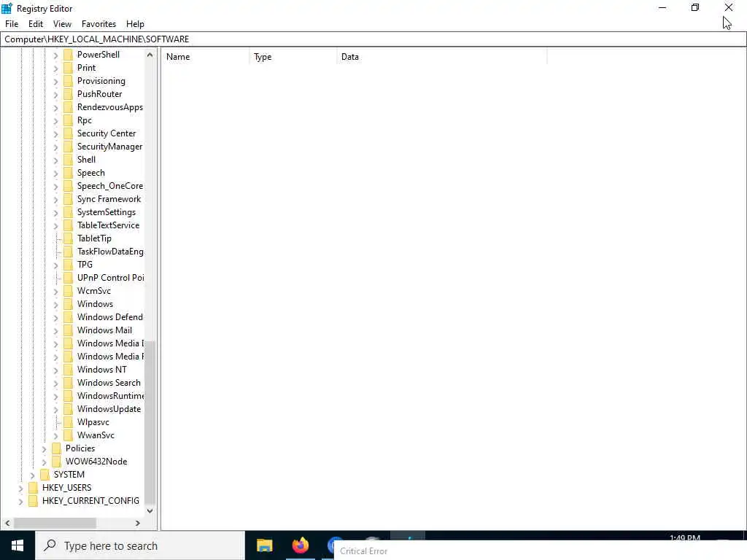Viewport: 747px width, 560px height.
Task: Open the View menu
Action: click(x=62, y=24)
